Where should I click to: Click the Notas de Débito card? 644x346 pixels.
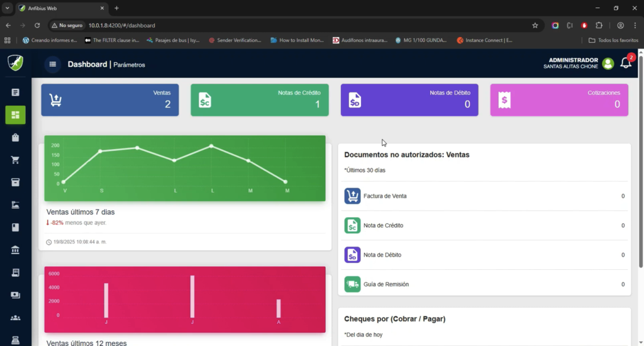pyautogui.click(x=409, y=100)
